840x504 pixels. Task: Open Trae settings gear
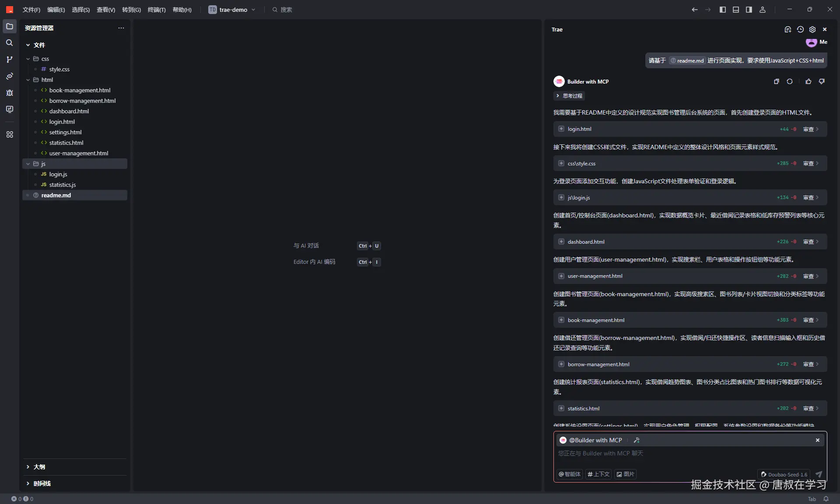[812, 29]
